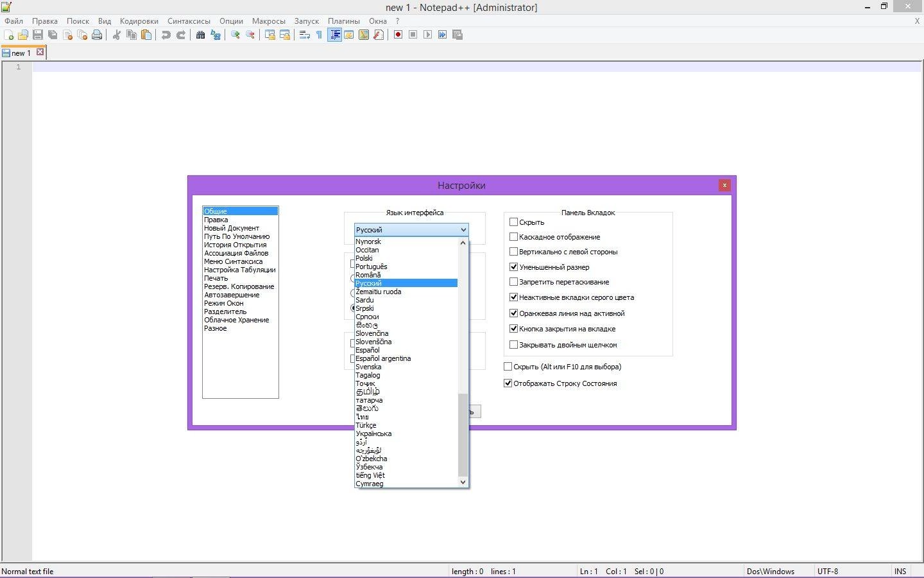Select Резерв. Копирование in settings list
Viewport: 924px width, 578px height.
coord(241,286)
